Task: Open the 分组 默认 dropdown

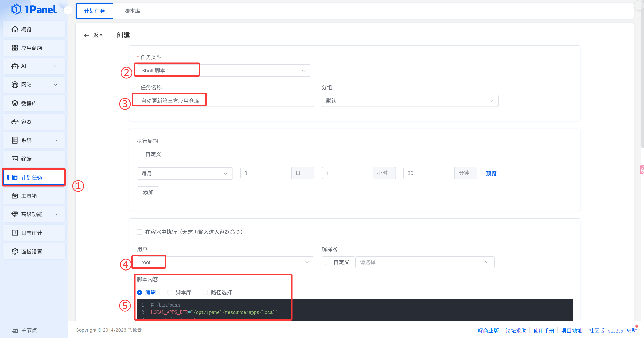Action: [x=410, y=101]
